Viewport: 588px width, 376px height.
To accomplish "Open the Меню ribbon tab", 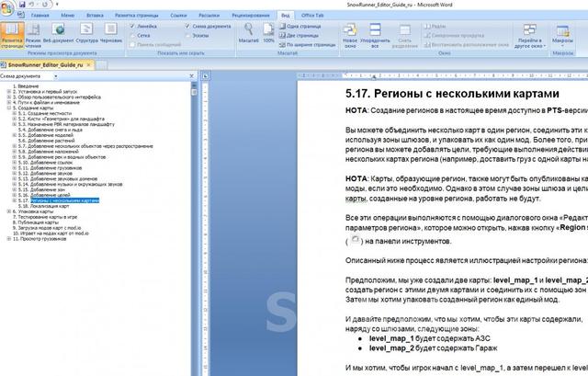I will tap(67, 16).
